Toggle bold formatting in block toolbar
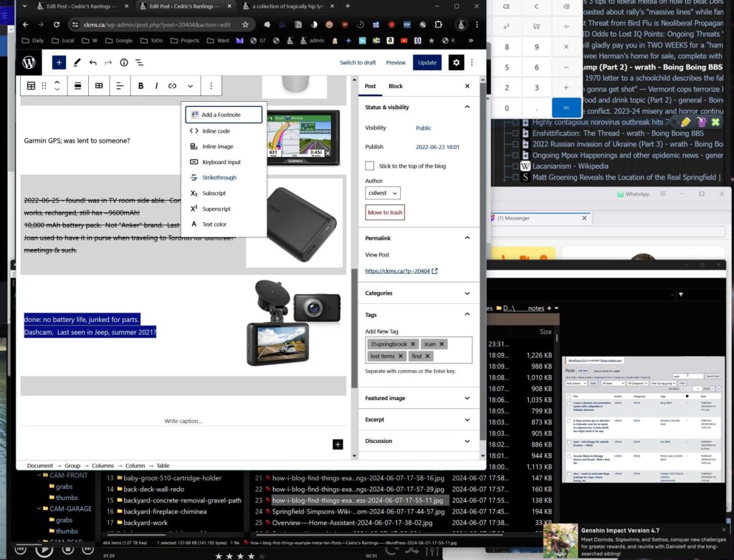This screenshot has width=734, height=560. point(140,86)
